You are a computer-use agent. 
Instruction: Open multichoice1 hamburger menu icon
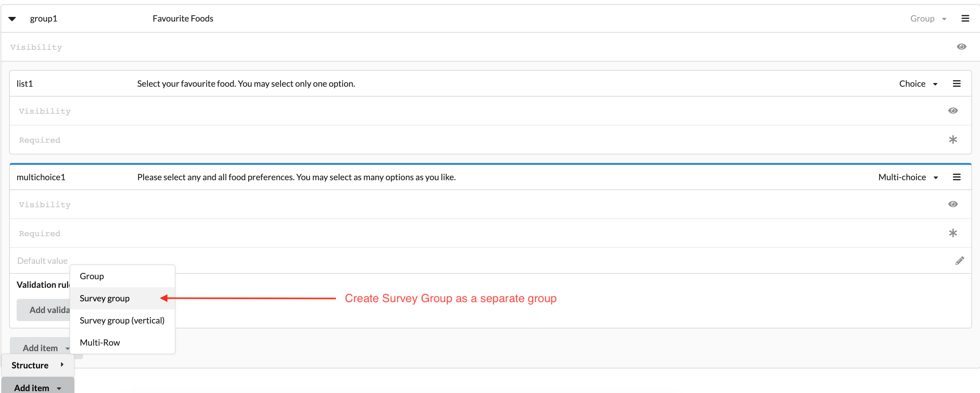[956, 177]
